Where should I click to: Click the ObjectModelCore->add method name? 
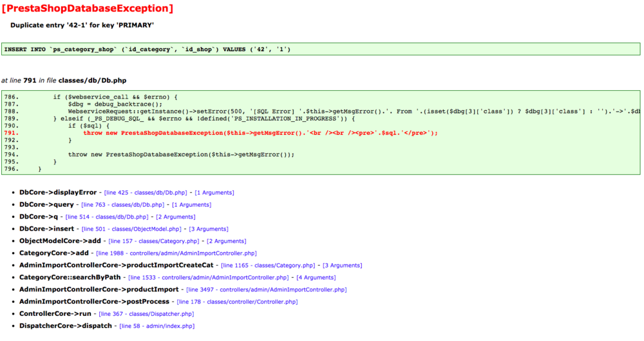tap(60, 241)
